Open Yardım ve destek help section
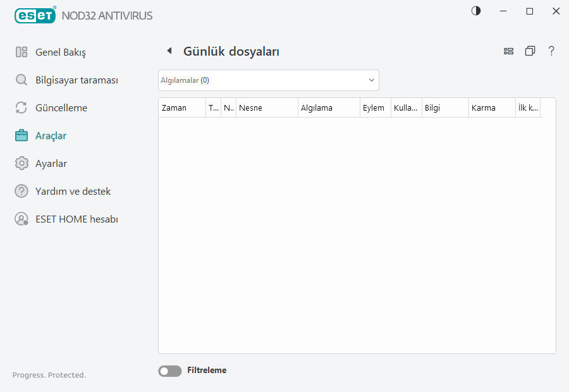The width and height of the screenshot is (569, 392). click(x=73, y=191)
